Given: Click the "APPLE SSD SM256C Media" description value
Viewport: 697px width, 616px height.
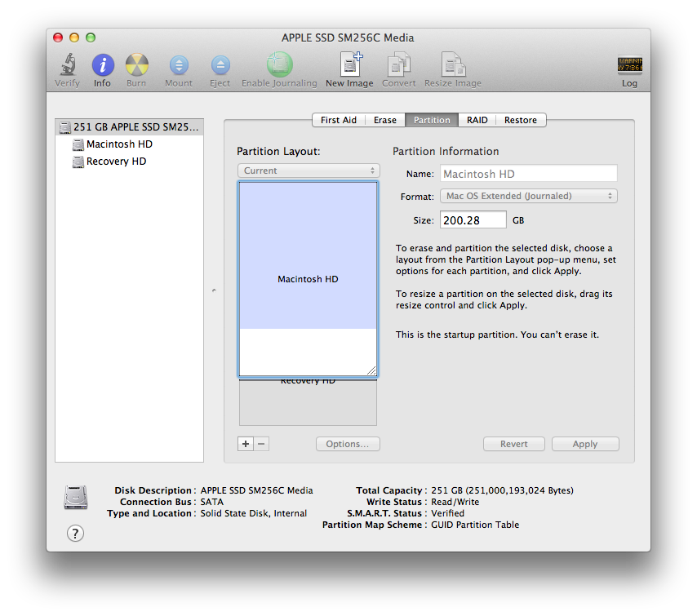Looking at the screenshot, I should [x=256, y=490].
